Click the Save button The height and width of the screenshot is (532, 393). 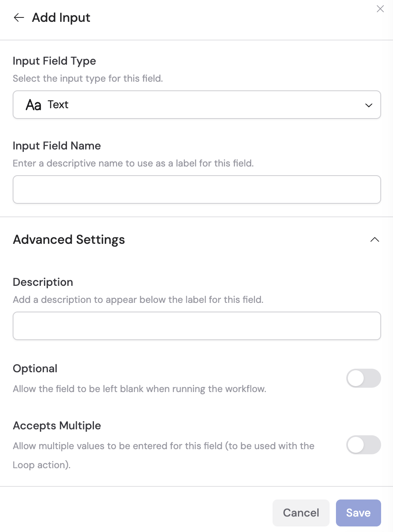[358, 513]
